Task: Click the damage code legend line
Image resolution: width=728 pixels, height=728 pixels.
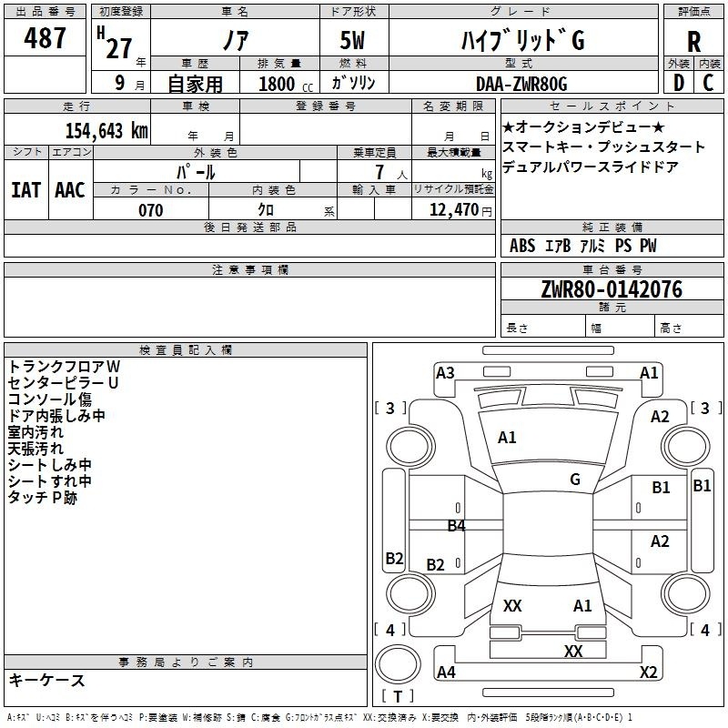Action: [319, 717]
